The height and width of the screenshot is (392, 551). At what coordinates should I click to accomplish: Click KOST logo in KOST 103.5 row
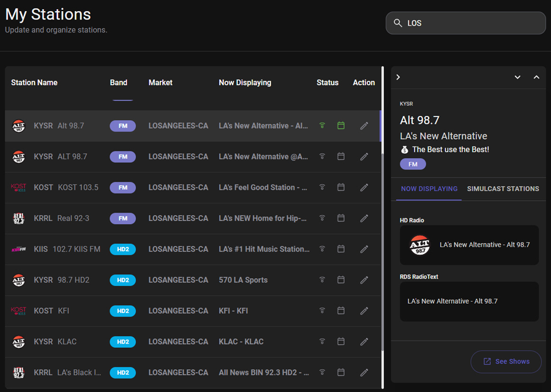(x=18, y=187)
